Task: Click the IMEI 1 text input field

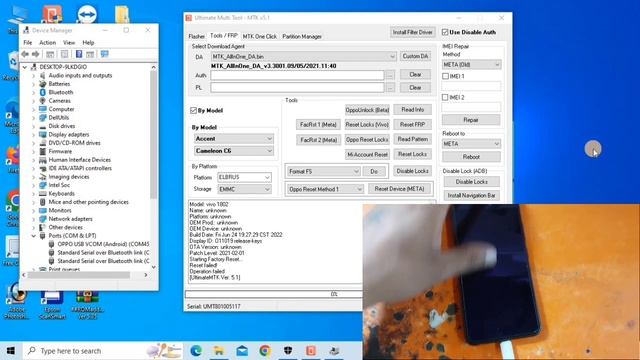Action: click(471, 86)
